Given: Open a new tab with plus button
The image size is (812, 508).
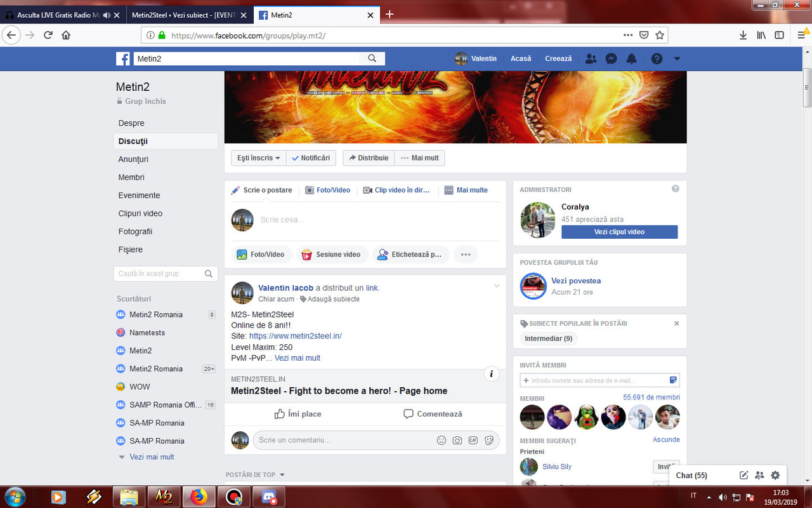Looking at the screenshot, I should click(x=390, y=14).
